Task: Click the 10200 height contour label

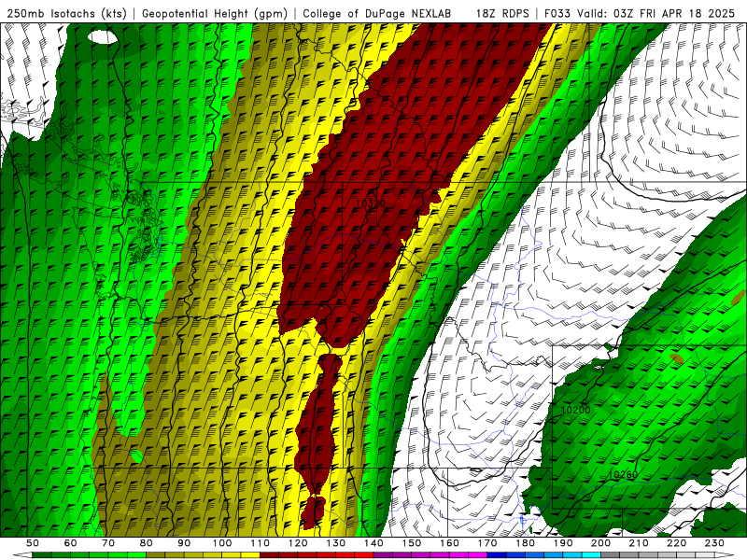Action: 575,410
